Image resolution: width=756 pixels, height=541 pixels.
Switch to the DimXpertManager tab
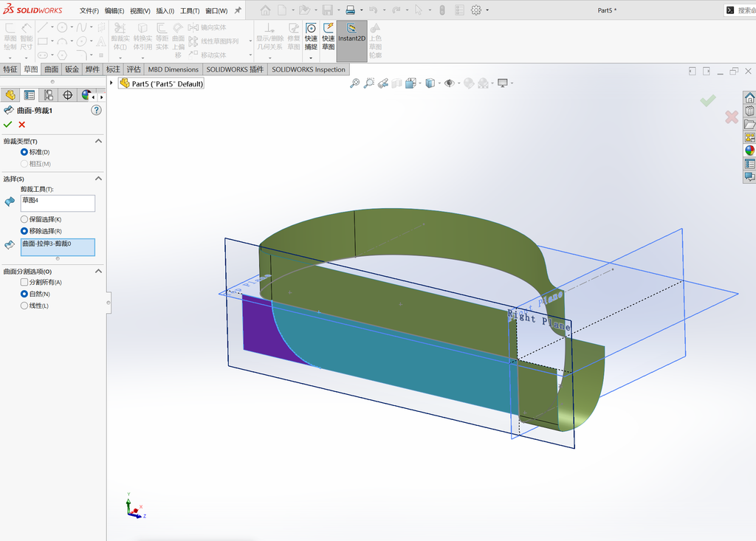[x=67, y=95]
